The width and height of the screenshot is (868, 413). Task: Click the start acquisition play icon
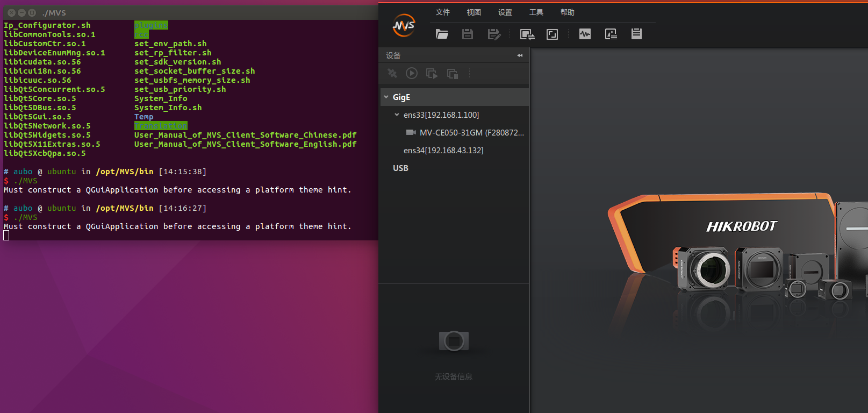click(412, 73)
